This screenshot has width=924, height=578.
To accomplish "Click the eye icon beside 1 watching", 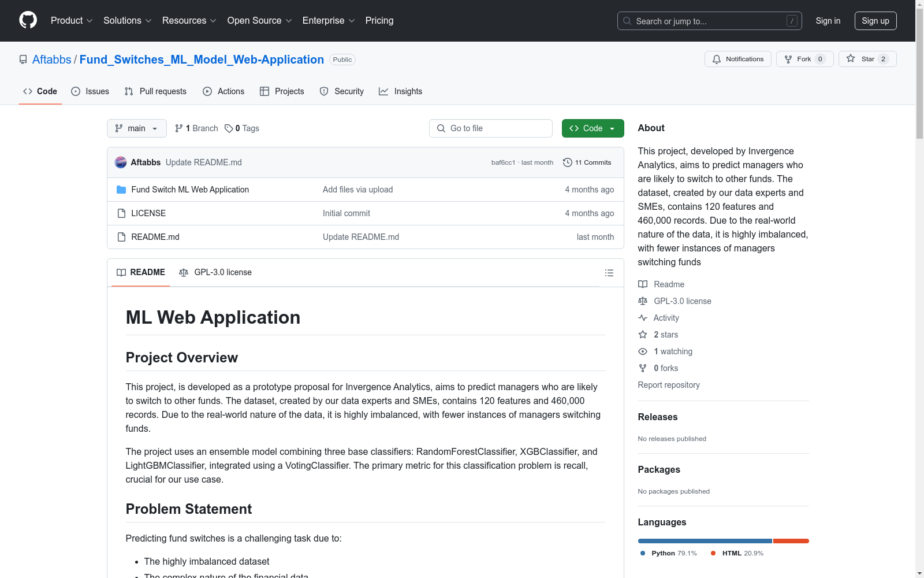I will point(643,351).
